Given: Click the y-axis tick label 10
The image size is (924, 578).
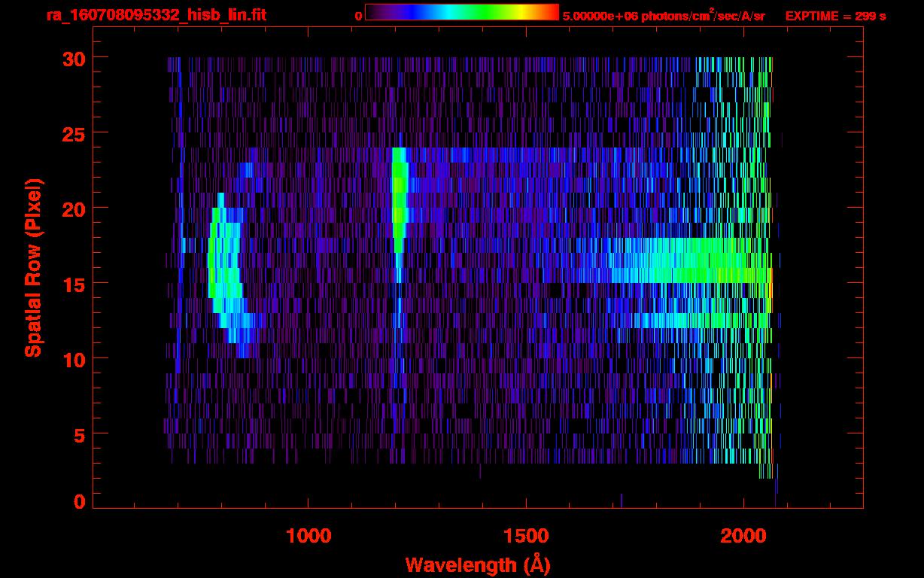Looking at the screenshot, I should [73, 359].
